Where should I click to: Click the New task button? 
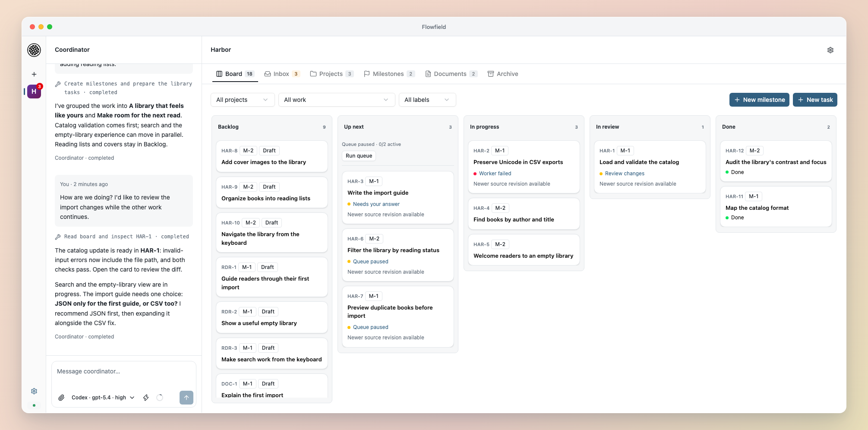[x=815, y=100]
